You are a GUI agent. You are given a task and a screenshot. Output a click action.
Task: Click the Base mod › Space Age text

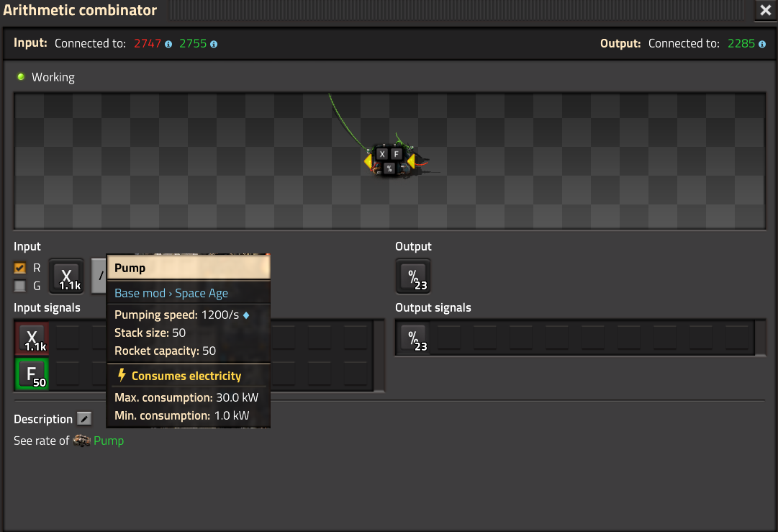point(171,293)
